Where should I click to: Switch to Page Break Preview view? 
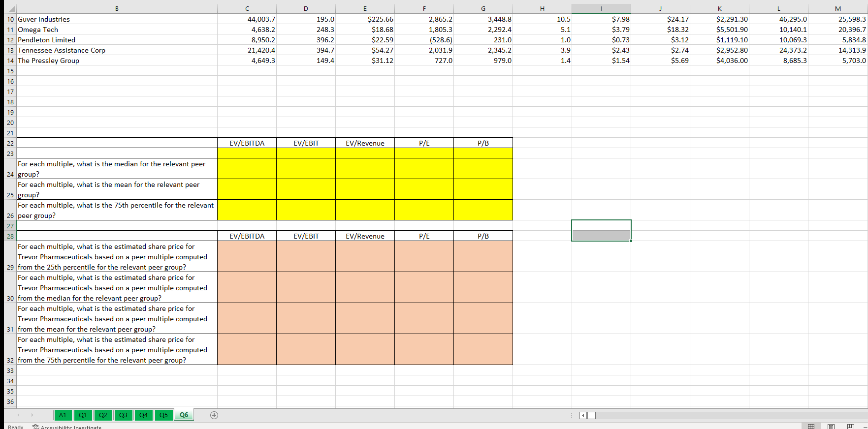click(851, 426)
